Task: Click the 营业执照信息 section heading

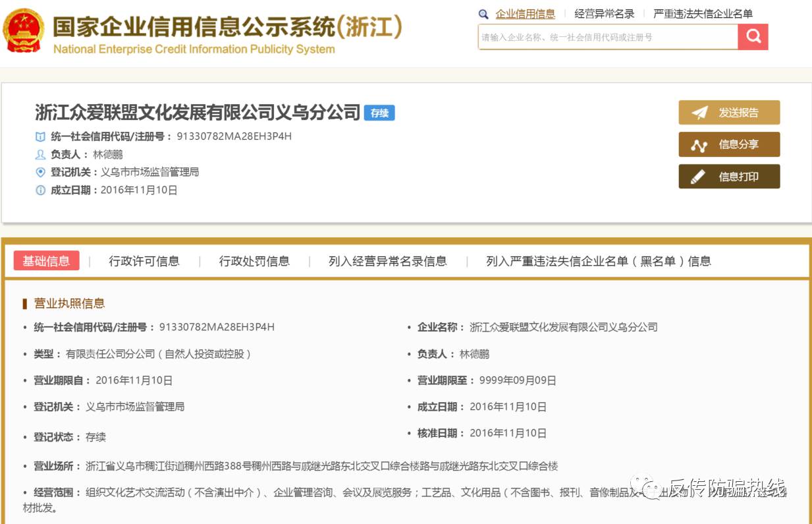Action: [69, 303]
